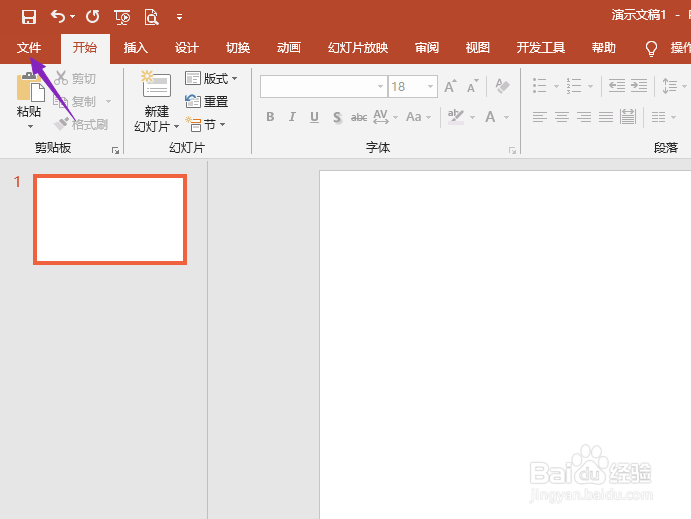Click the Decrease Font Size icon
Viewport: 691px width, 519px height.
click(472, 86)
